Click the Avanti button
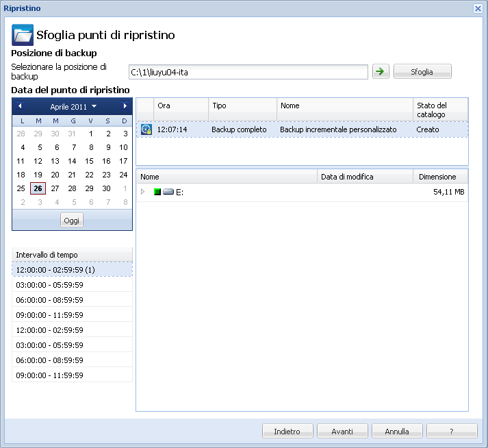Viewport: 488px width, 448px height. (342, 431)
